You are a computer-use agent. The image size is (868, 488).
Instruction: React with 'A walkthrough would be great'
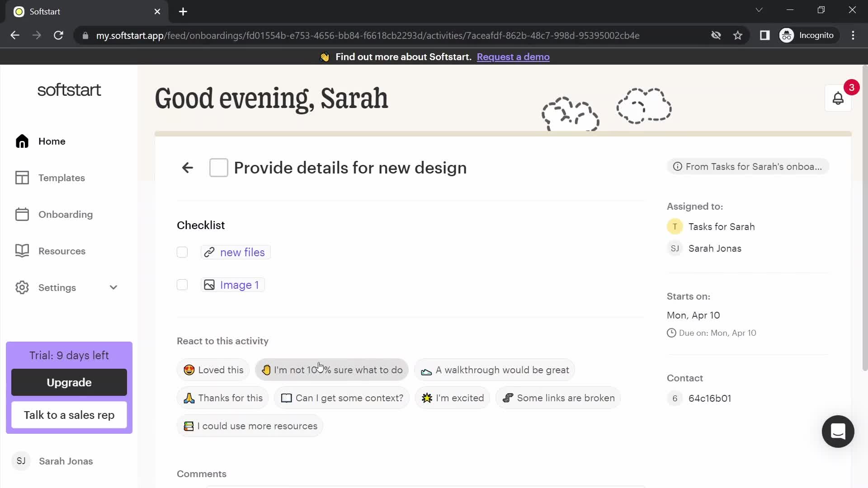(495, 370)
